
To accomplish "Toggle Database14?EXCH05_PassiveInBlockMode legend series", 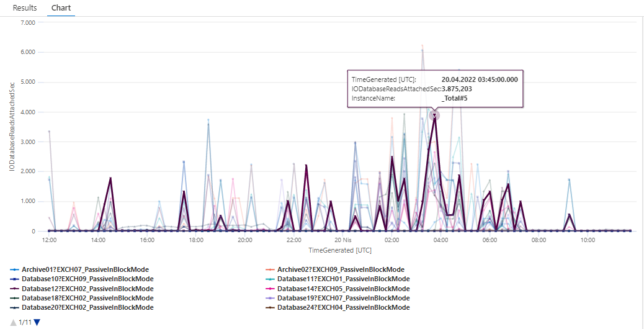I will click(x=338, y=288).
